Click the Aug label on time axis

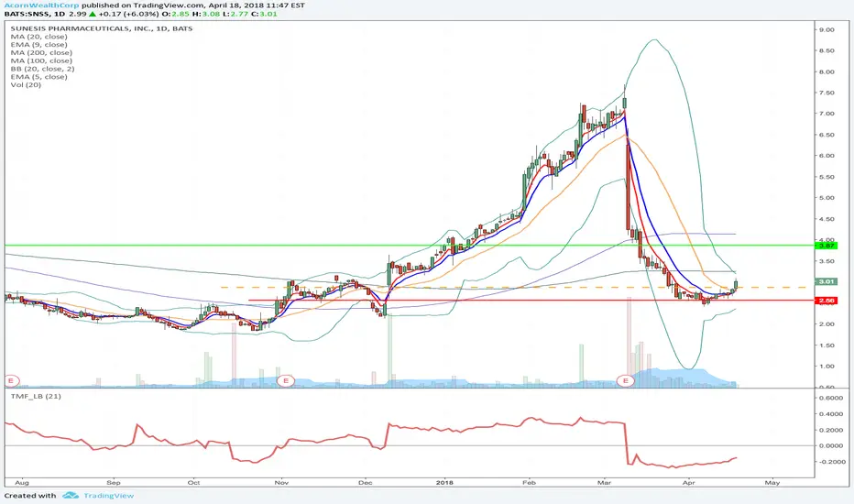tap(22, 482)
